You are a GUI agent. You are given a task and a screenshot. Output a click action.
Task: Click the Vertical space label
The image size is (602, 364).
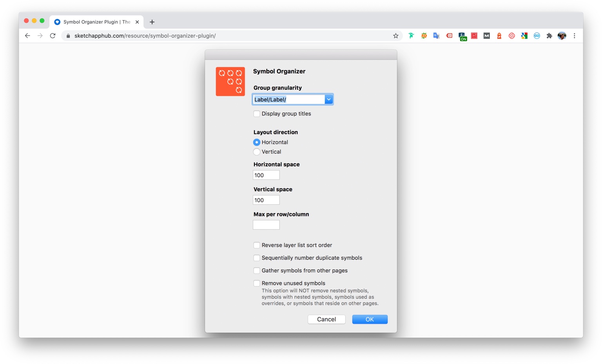click(273, 189)
